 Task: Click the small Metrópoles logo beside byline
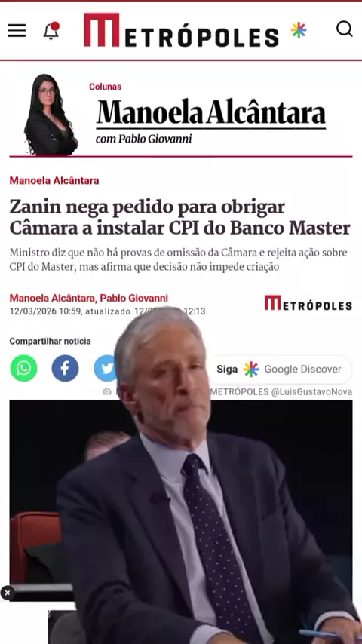[308, 303]
